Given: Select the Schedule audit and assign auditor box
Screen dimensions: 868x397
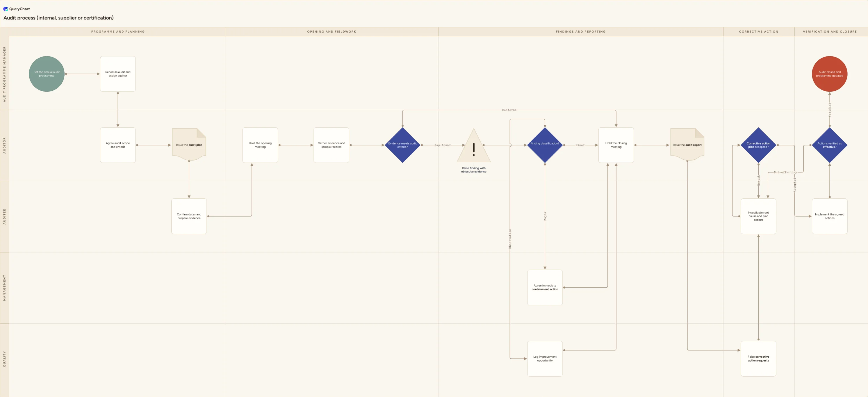Looking at the screenshot, I should pos(117,74).
